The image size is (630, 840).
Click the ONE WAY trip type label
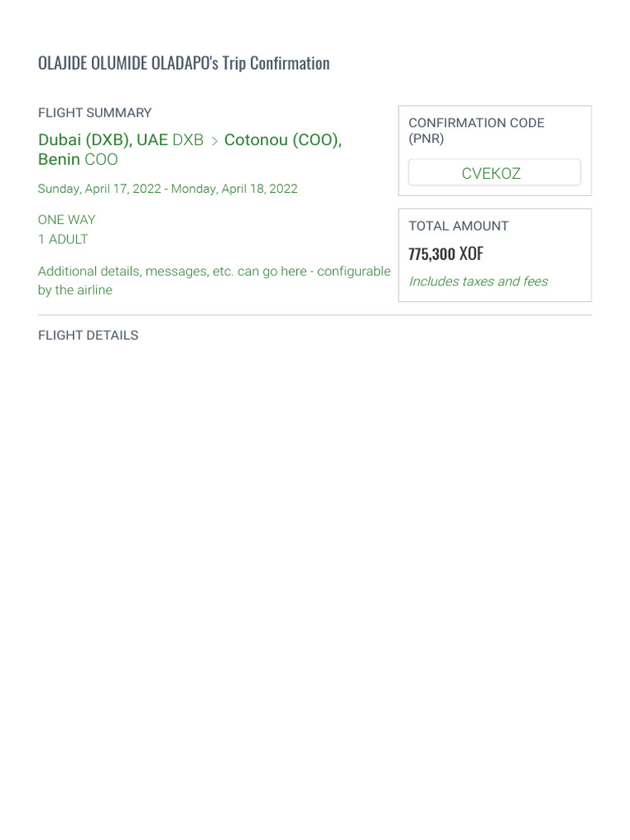[x=66, y=220]
